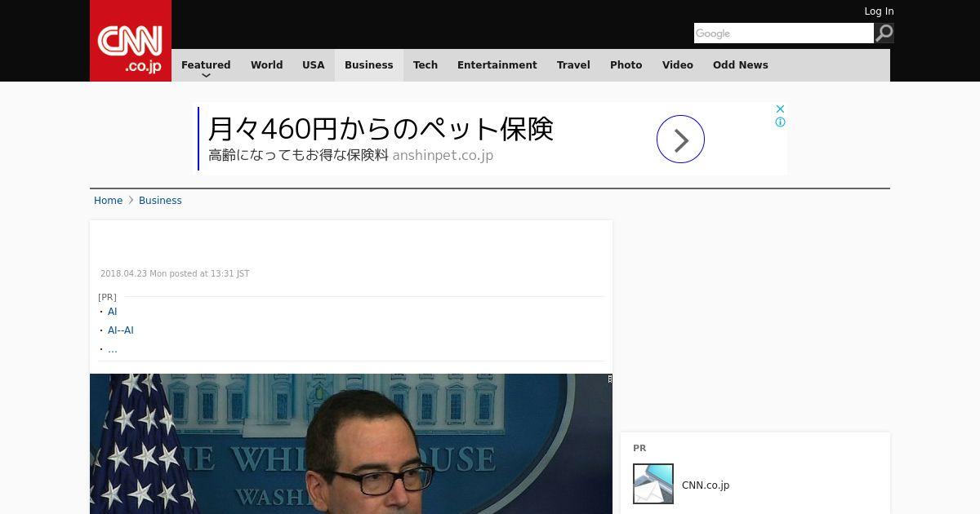Open the ad info icon
Screen dimensions: 980x514
(780, 122)
